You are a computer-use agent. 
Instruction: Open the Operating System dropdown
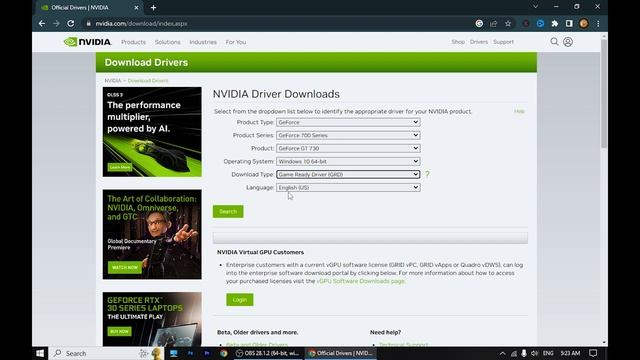click(348, 161)
